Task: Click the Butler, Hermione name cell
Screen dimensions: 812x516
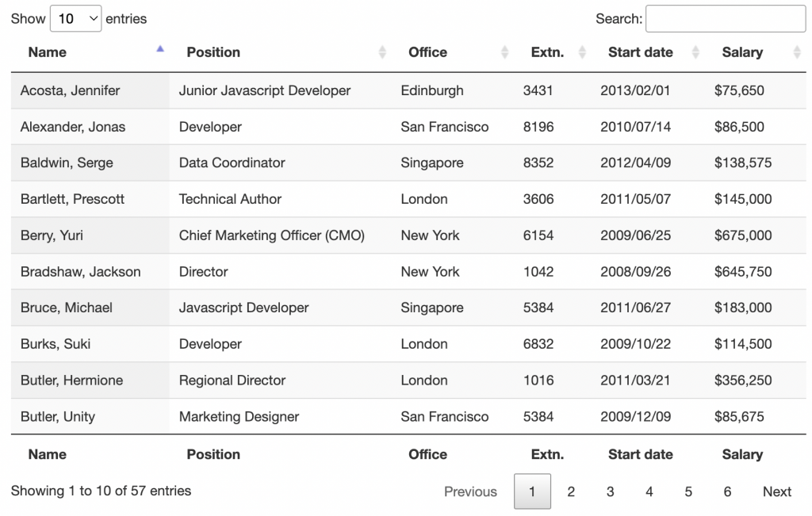Action: [71, 380]
